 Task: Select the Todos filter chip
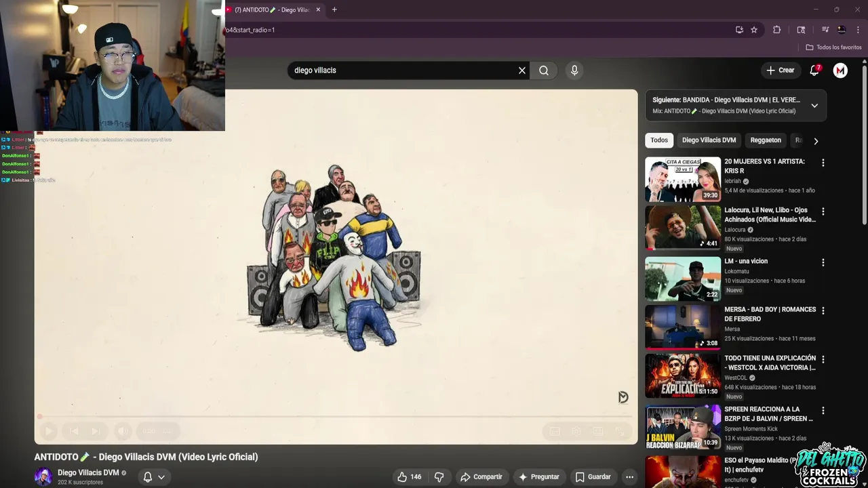coord(659,140)
